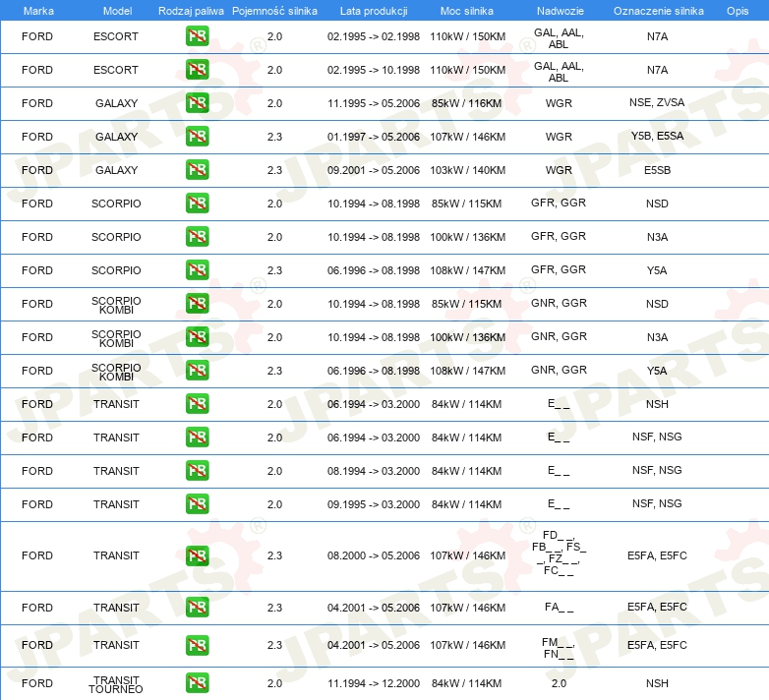Viewport: 769px width, 700px height.
Task: Click the date text 01.1997 -> 05.2006
Action: 374,137
